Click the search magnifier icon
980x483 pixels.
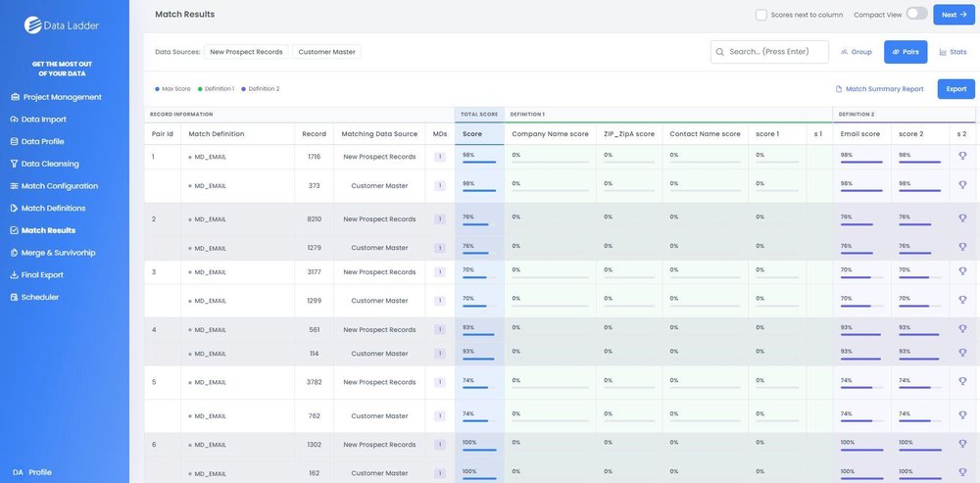click(720, 52)
